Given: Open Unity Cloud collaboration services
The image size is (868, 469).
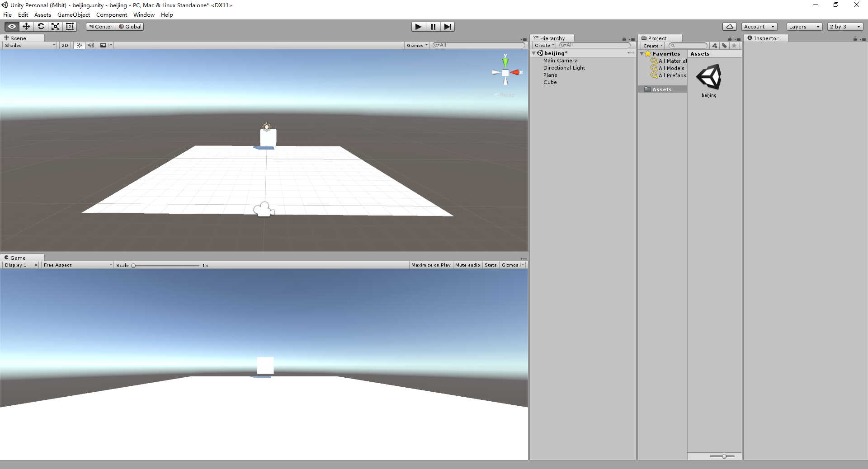Looking at the screenshot, I should coord(729,27).
